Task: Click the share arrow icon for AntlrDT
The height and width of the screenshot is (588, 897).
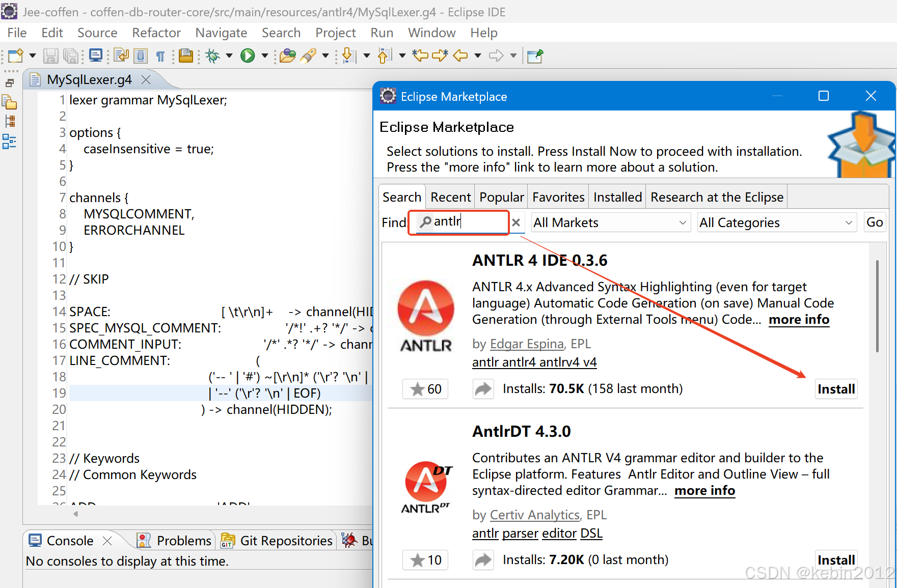Action: pos(483,560)
